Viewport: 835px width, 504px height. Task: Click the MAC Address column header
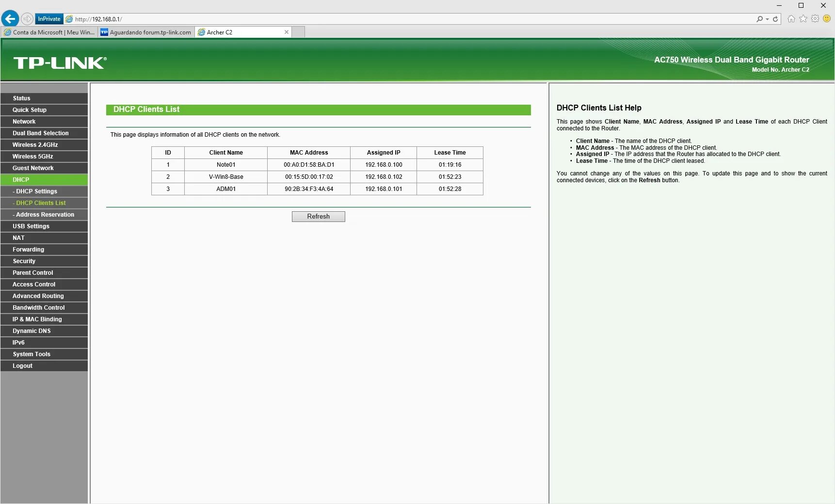point(309,153)
